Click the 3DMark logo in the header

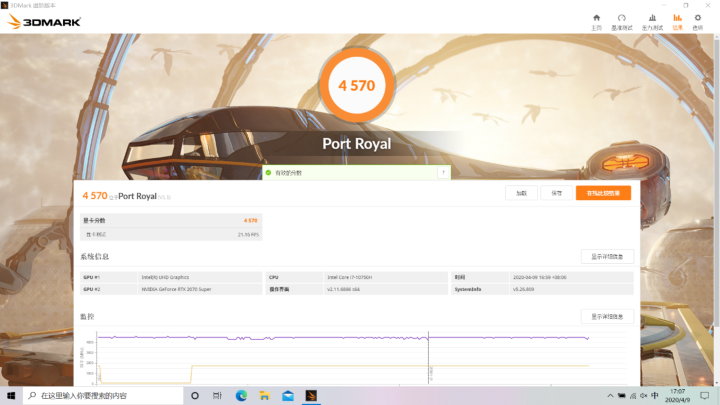[44, 22]
